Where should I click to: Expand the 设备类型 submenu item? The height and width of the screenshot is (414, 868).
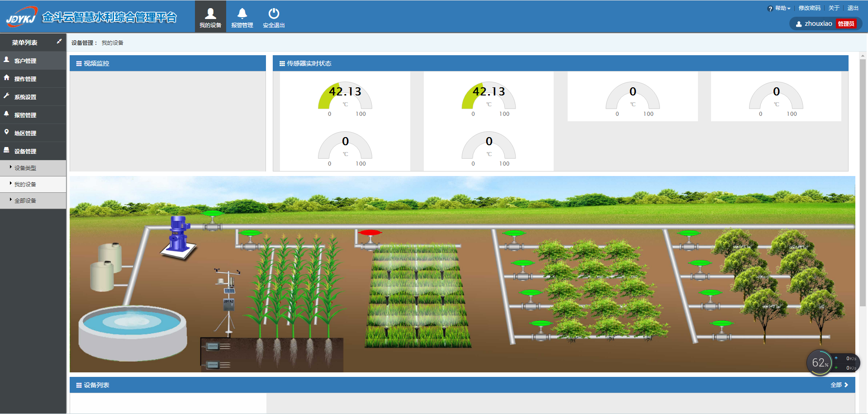(x=25, y=168)
